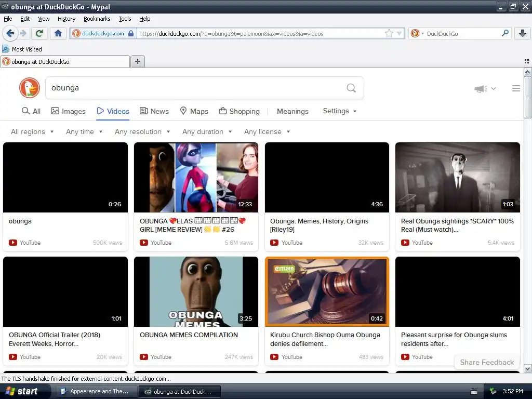Open the Edit menu
This screenshot has height=399, width=532.
[25, 19]
